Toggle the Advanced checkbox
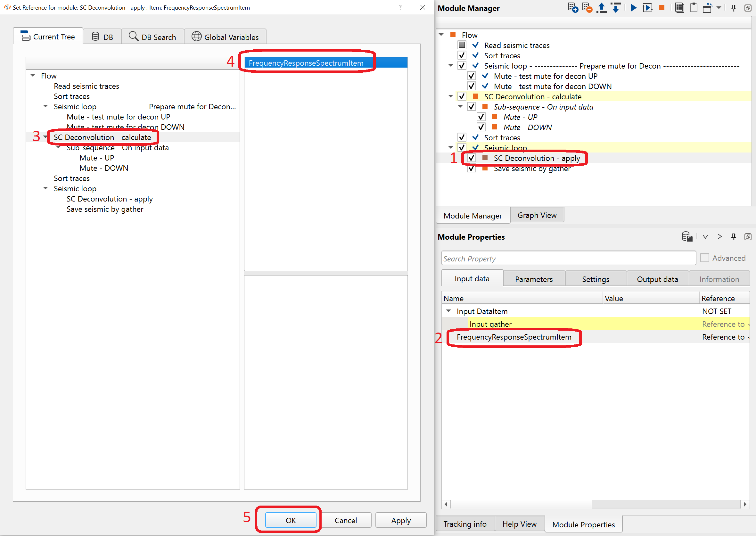The width and height of the screenshot is (756, 536). [704, 258]
